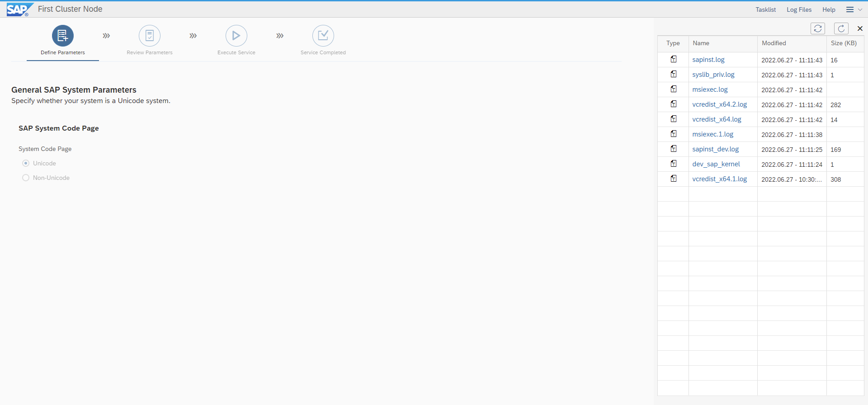This screenshot has height=405, width=868.
Task: Click the First Cluster Node title
Action: click(70, 9)
